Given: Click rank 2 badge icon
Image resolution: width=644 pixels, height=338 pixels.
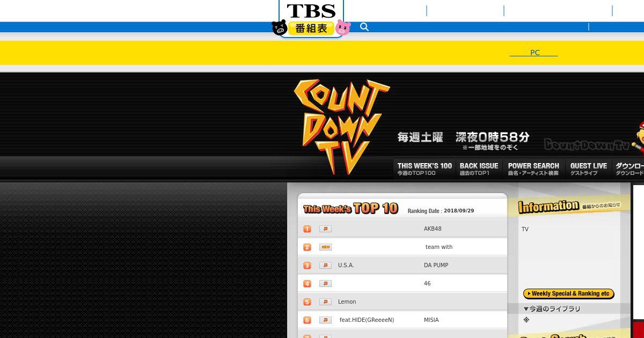Looking at the screenshot, I should [x=308, y=247].
